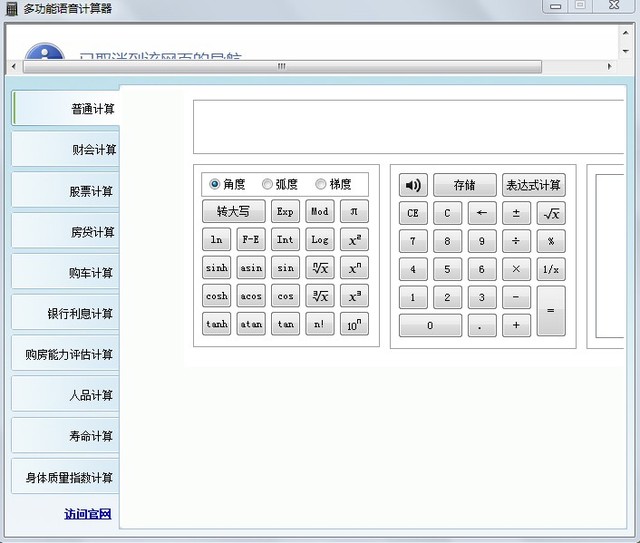Viewport: 640px width, 543px height.
Task: Switch to 房贷计算 tab
Action: 66,232
